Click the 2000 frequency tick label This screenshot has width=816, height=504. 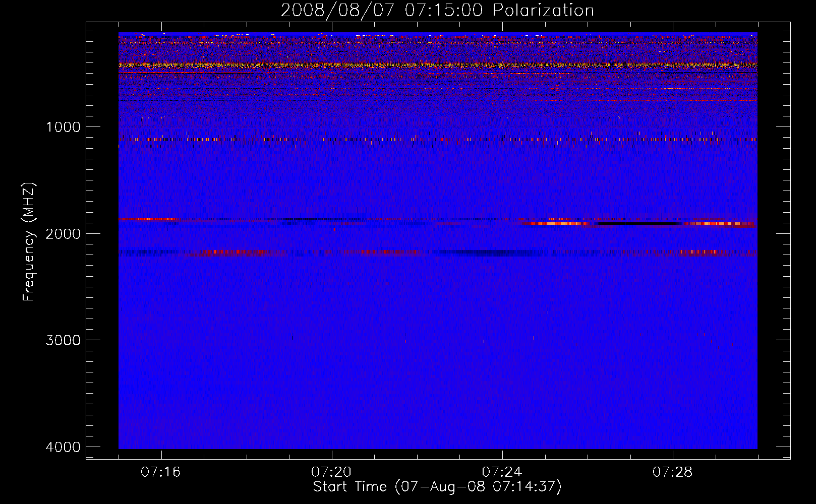click(x=63, y=233)
